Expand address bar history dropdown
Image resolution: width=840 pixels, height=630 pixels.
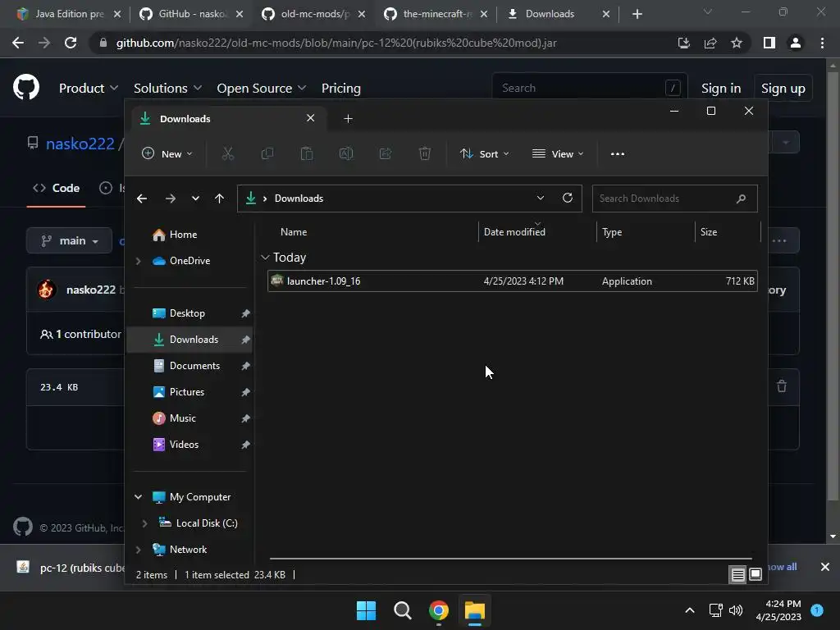pos(541,198)
